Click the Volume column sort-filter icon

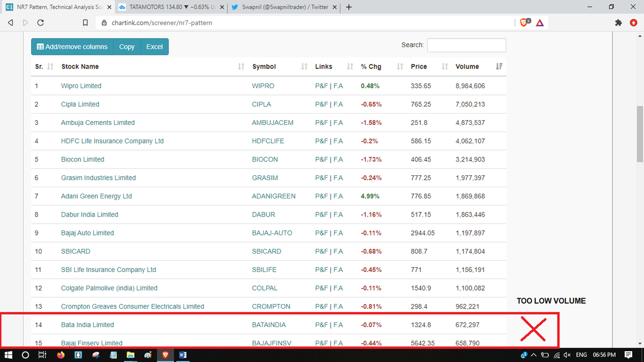(500, 67)
